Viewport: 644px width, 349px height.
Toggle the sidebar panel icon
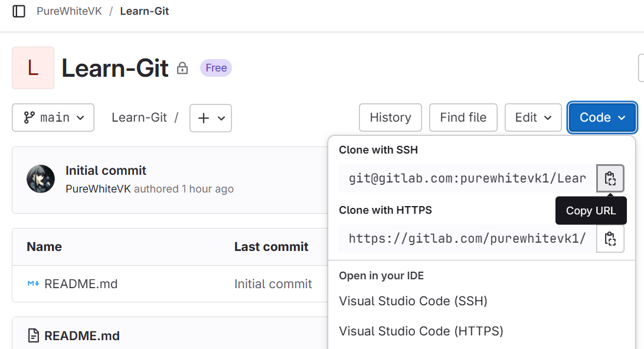point(19,11)
